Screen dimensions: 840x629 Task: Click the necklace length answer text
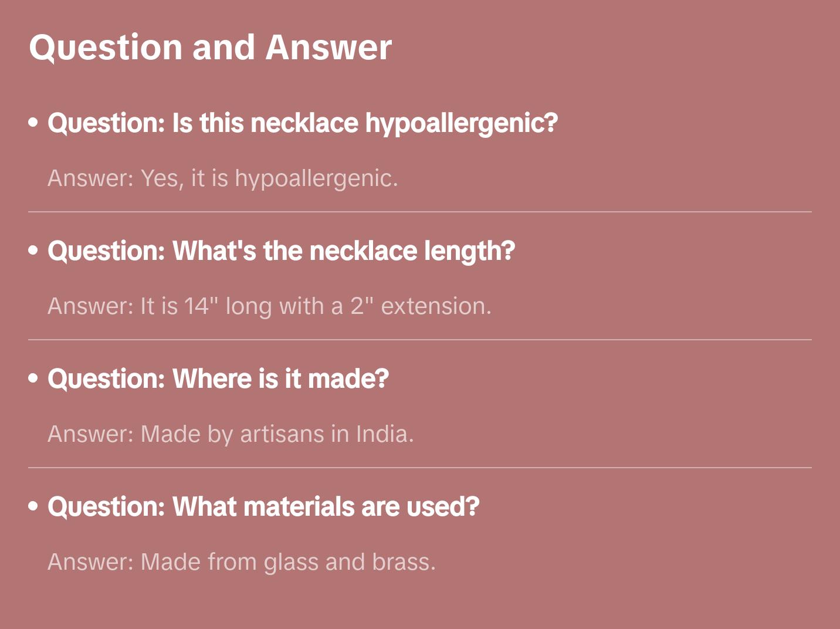(x=269, y=306)
